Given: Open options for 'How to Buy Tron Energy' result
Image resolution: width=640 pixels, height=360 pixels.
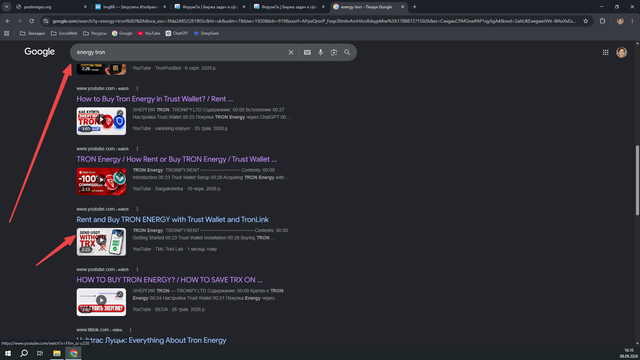Looking at the screenshot, I should pyautogui.click(x=137, y=88).
